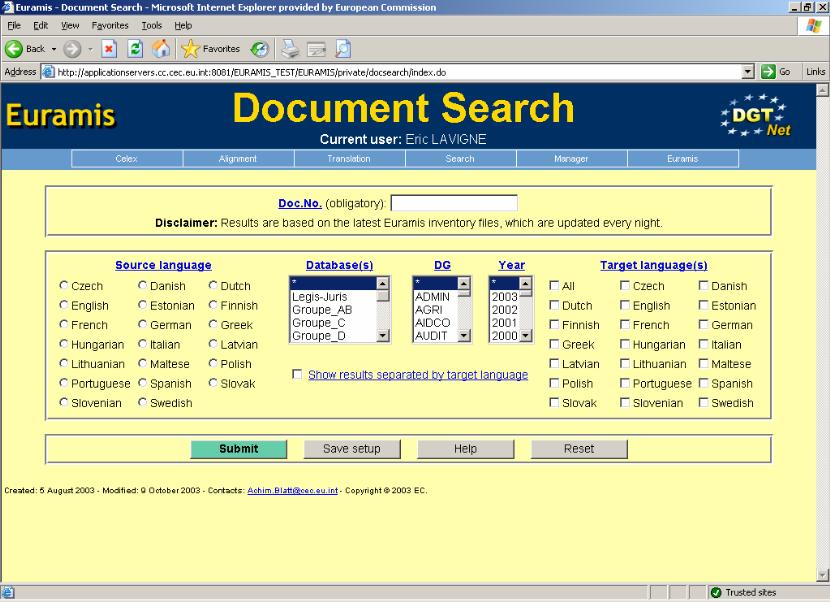Open the Back button history dropdown

pos(54,49)
